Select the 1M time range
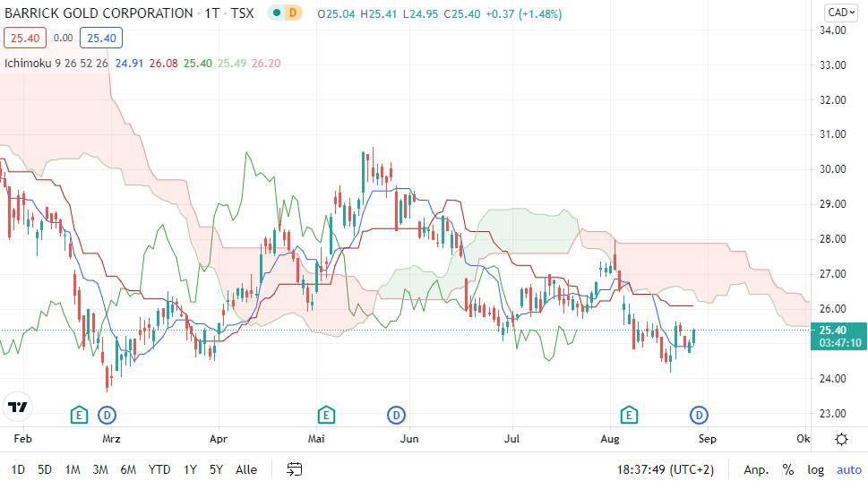 (73, 470)
